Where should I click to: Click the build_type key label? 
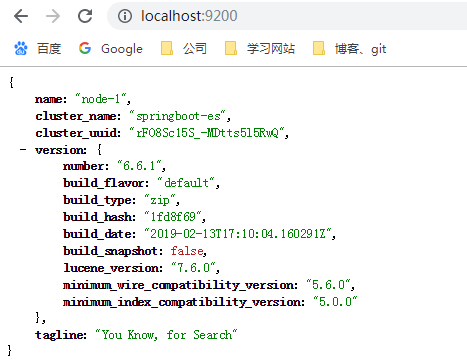tap(99, 200)
